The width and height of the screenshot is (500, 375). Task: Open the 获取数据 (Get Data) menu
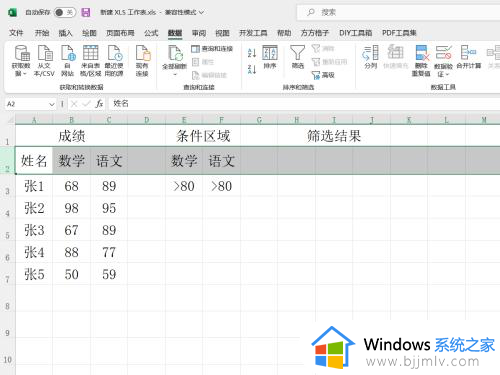coord(21,61)
